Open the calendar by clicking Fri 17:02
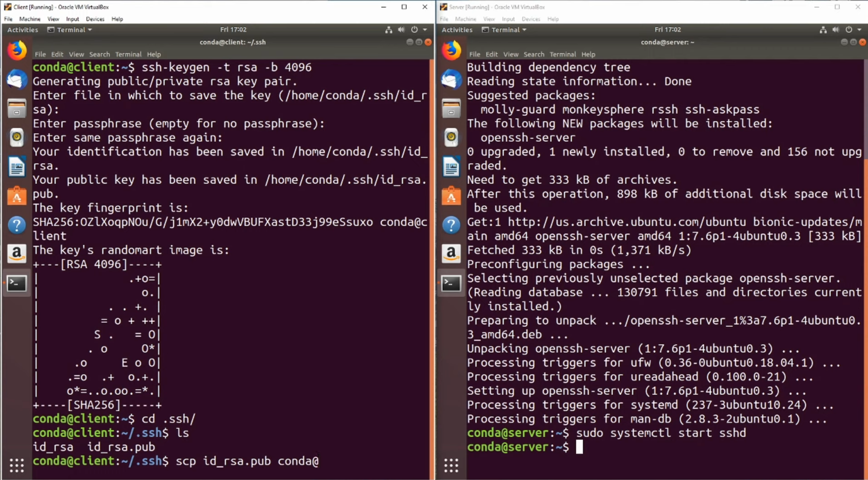This screenshot has width=868, height=480. tap(232, 29)
